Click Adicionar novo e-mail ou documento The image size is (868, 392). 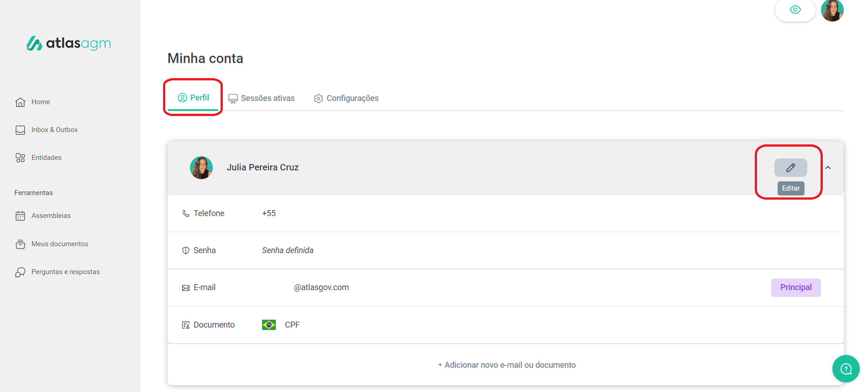pyautogui.click(x=506, y=365)
